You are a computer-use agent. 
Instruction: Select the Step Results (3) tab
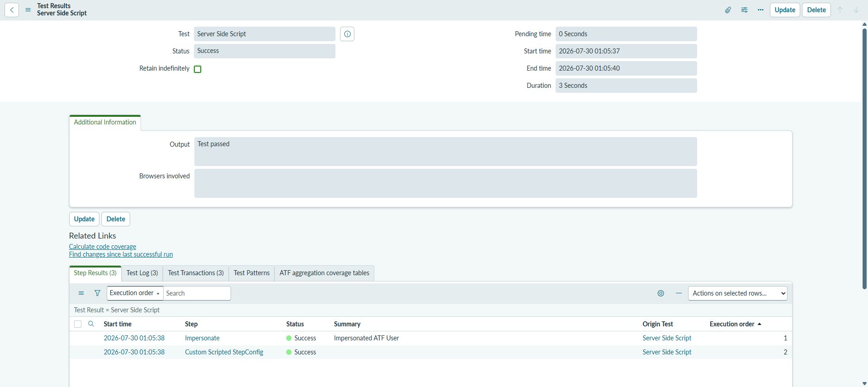(95, 273)
